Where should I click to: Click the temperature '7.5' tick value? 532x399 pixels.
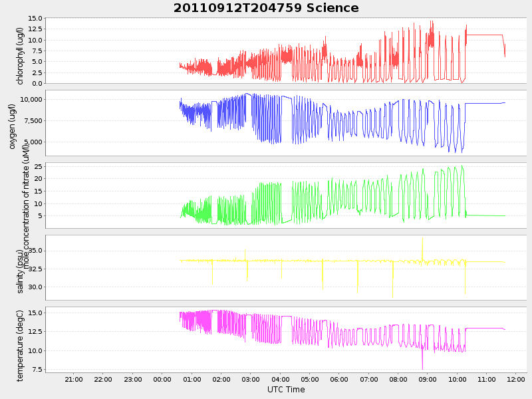point(38,369)
